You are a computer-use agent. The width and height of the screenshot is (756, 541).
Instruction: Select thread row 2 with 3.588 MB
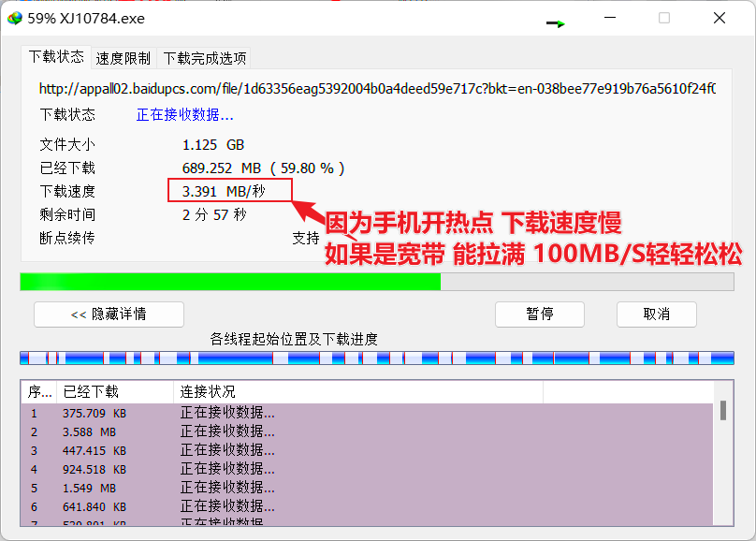[367, 432]
